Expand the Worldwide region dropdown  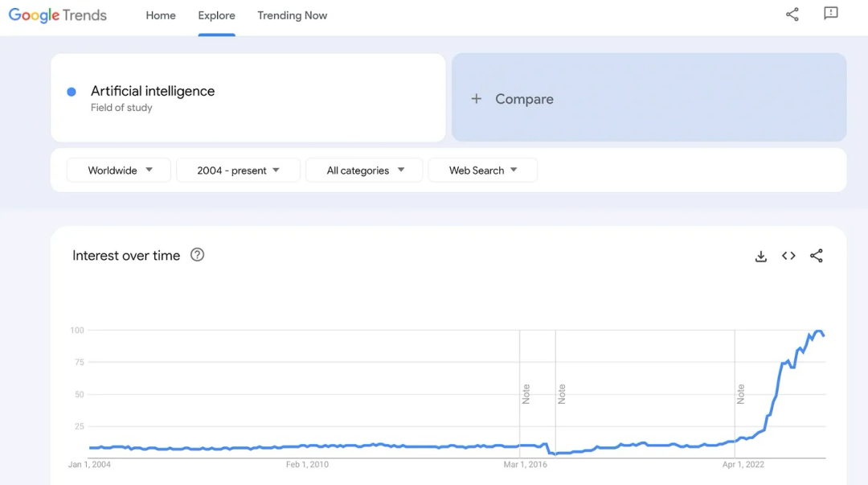coord(119,171)
